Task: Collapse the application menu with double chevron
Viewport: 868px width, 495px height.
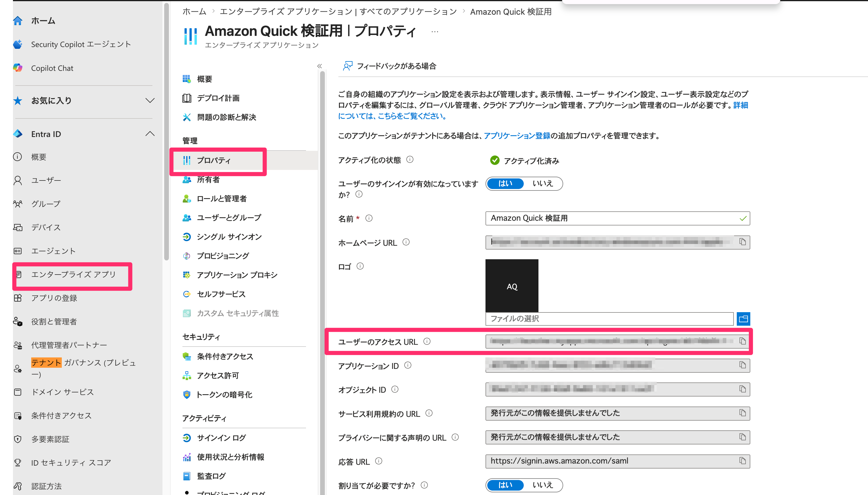Action: tap(320, 66)
